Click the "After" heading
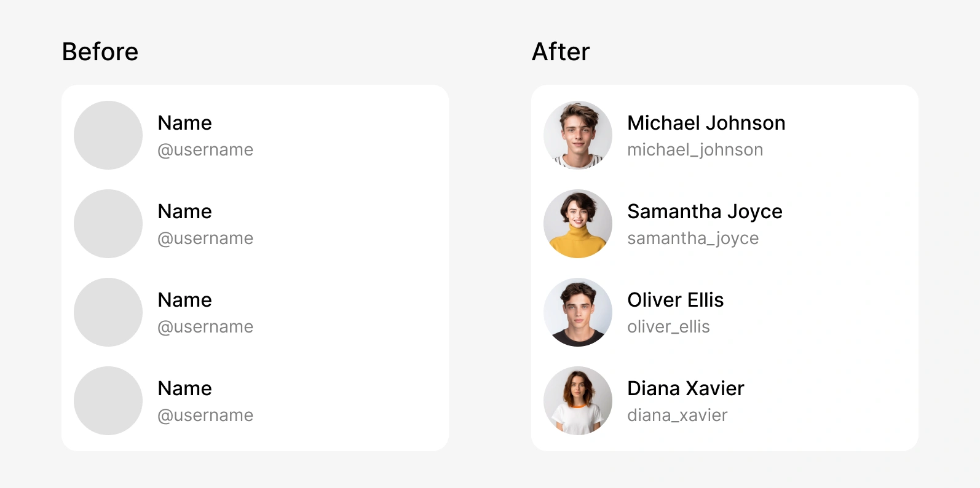The width and height of the screenshot is (980, 488). point(561,52)
